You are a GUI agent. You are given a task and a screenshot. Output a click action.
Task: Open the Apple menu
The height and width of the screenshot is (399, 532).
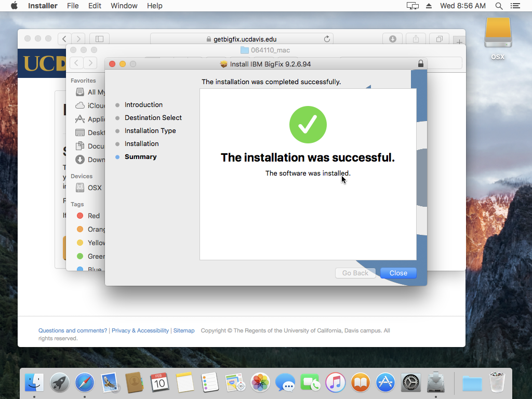14,6
